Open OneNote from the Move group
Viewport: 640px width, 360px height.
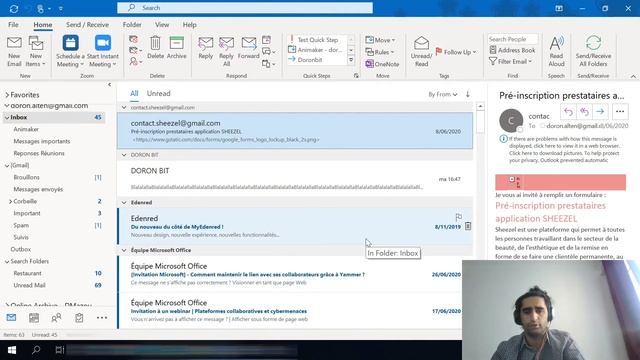pyautogui.click(x=382, y=64)
